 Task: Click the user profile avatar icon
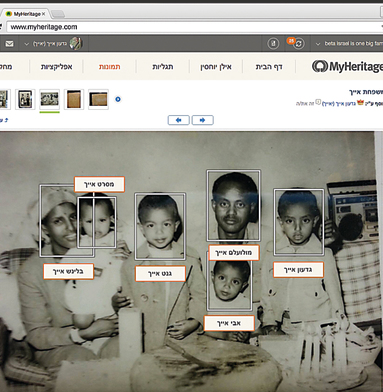tap(76, 43)
